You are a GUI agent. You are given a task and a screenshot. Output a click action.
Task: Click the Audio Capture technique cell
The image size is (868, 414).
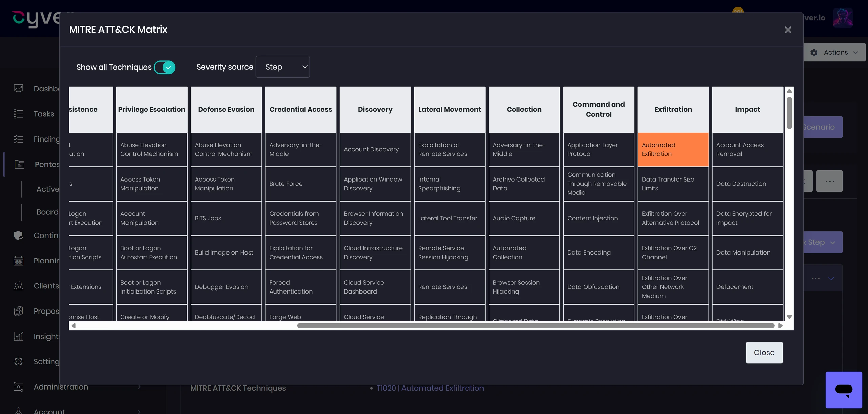point(524,218)
